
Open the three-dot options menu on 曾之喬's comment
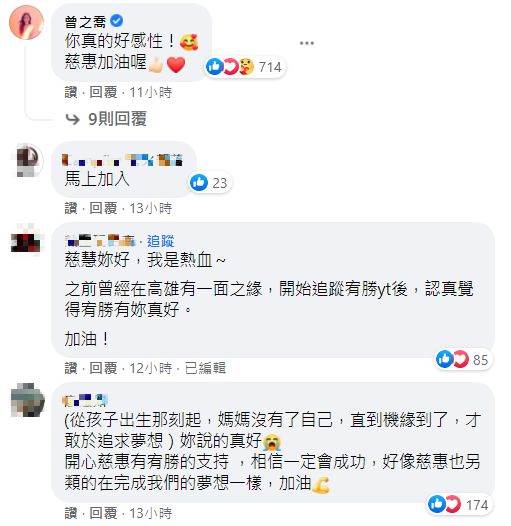click(x=307, y=43)
